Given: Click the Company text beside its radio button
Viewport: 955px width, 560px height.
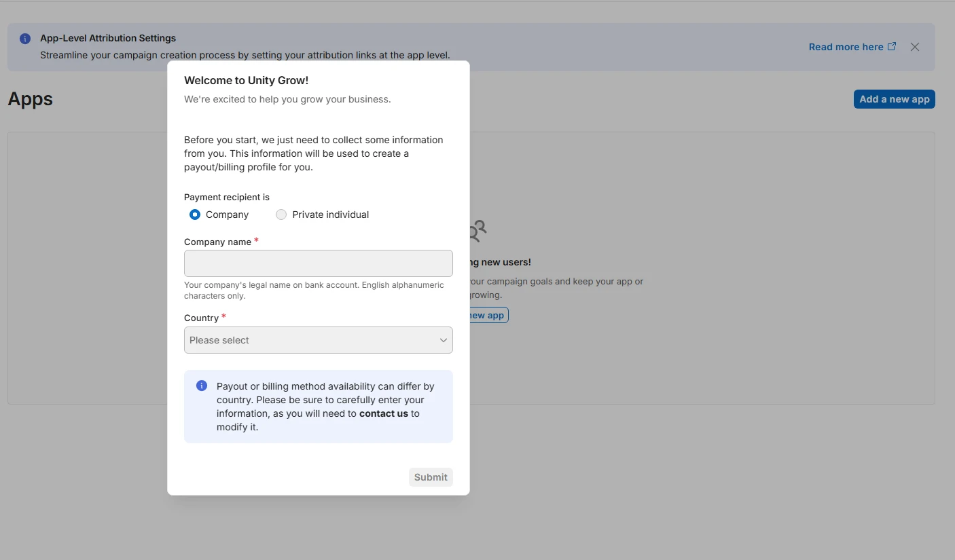Looking at the screenshot, I should point(228,214).
